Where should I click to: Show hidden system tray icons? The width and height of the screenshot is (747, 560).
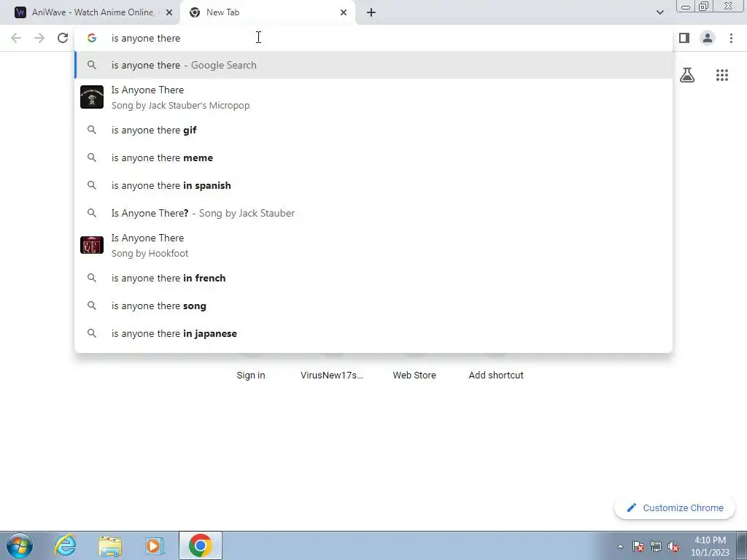[620, 546]
